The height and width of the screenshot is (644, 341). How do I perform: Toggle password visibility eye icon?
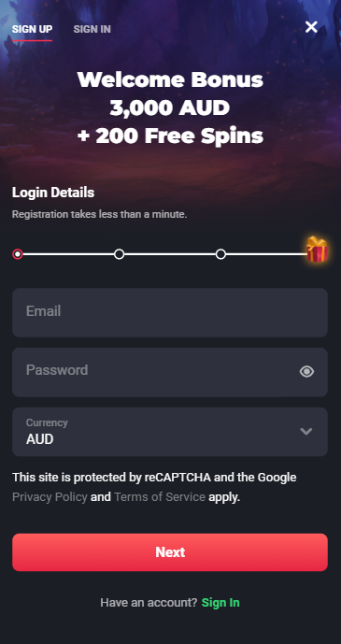click(306, 372)
